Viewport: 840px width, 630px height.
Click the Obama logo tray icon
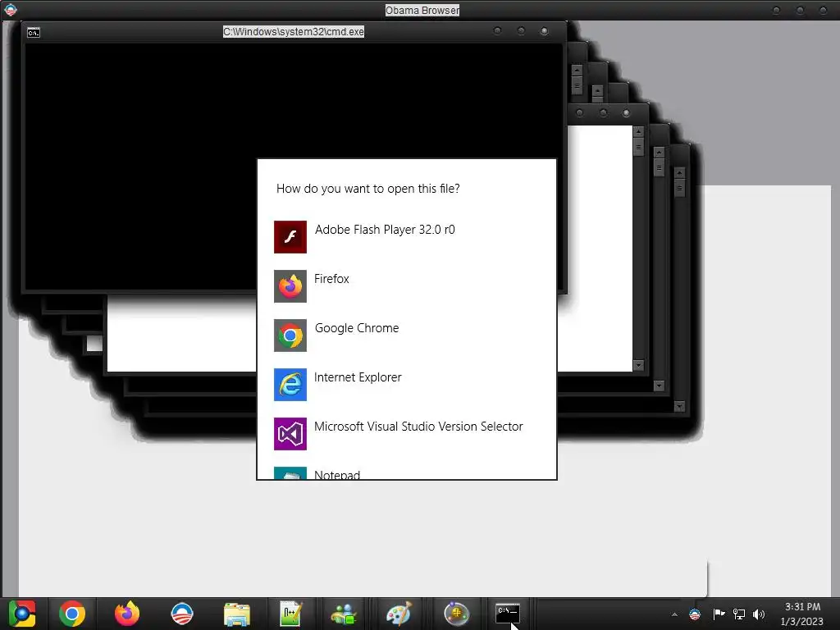pos(695,614)
